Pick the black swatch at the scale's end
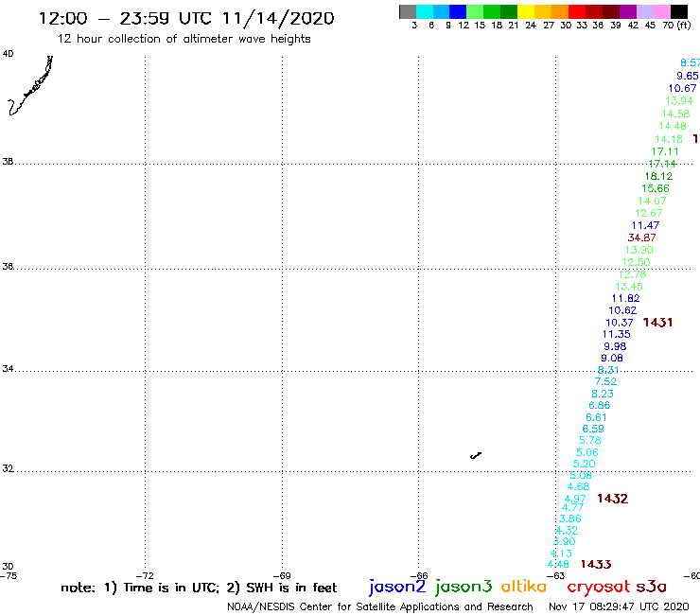Image resolution: width=700 pixels, height=615 pixels. (678, 11)
